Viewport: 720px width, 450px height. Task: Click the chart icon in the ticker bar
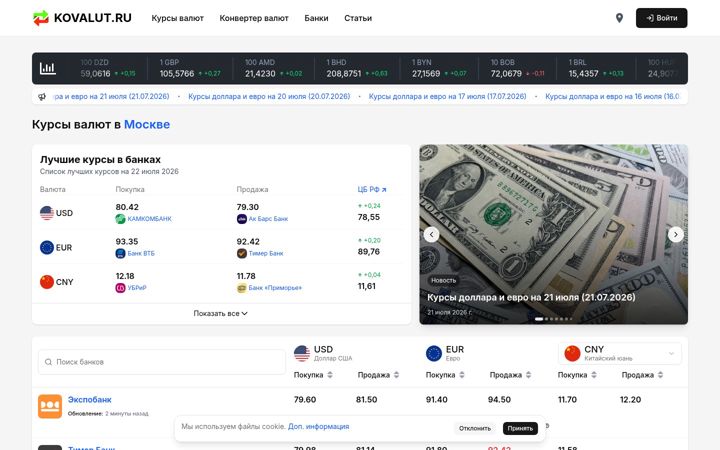48,68
